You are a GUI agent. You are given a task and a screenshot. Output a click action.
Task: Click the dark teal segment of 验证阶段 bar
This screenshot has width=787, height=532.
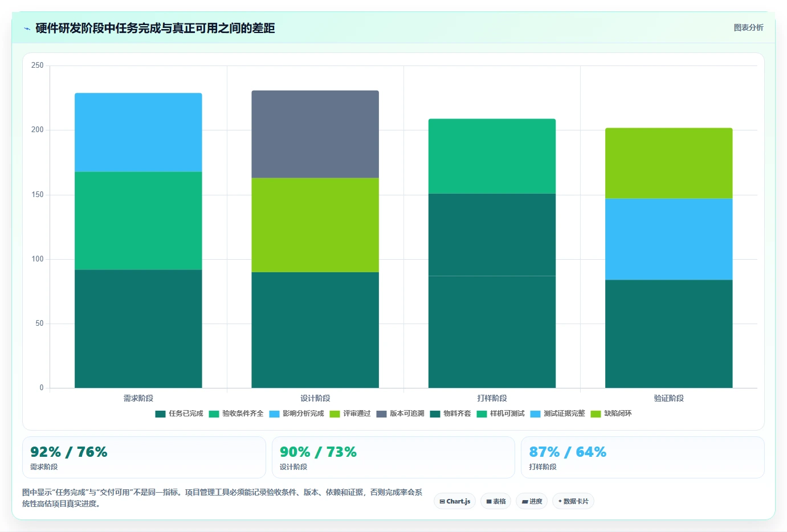tap(669, 334)
